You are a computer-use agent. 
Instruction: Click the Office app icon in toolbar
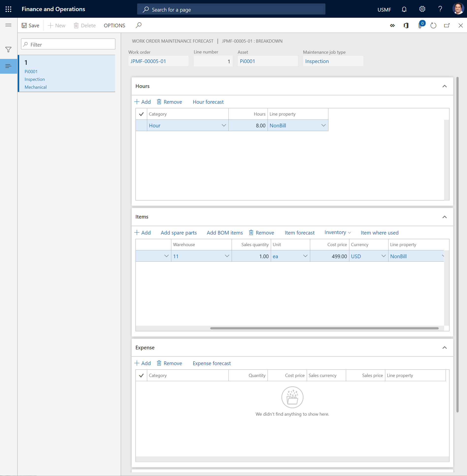(x=406, y=25)
